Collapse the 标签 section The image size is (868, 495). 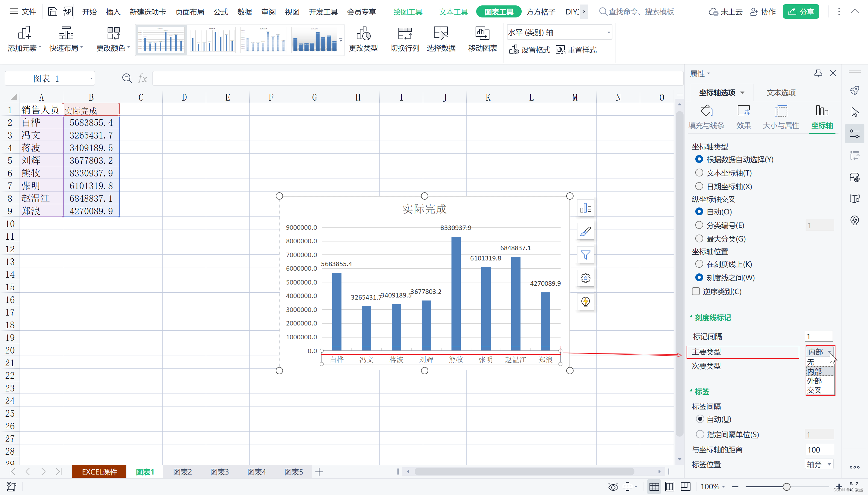click(690, 391)
